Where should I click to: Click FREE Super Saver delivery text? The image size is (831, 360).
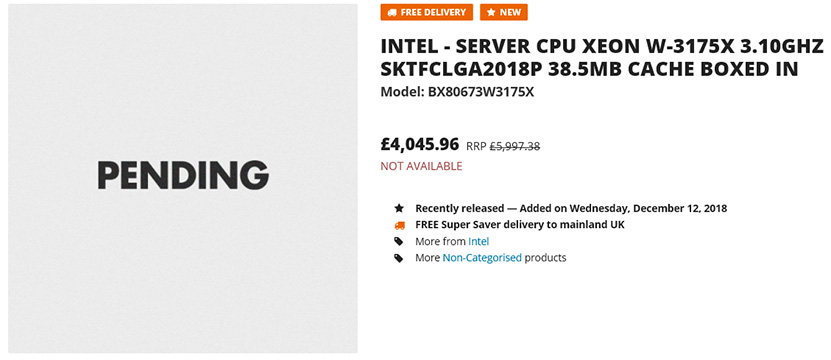tap(520, 225)
